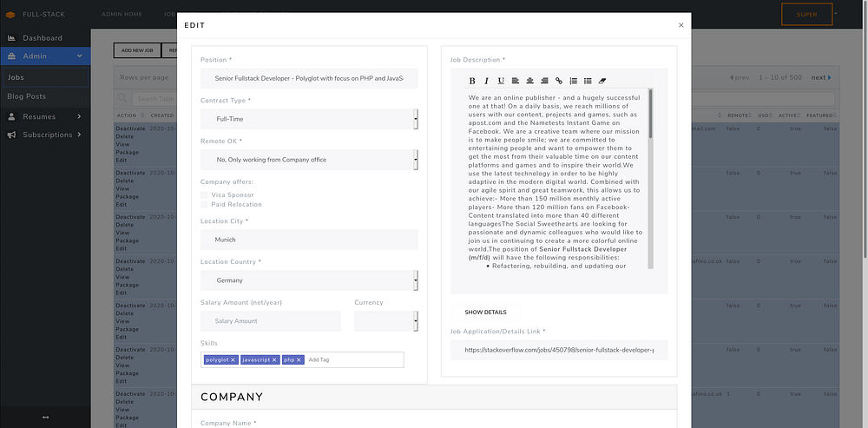Center-align job description text

529,81
